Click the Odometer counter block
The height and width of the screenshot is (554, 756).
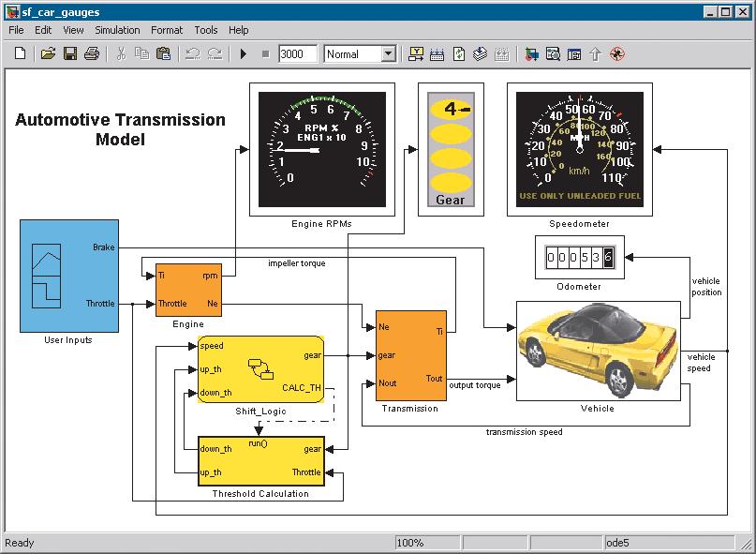click(x=580, y=257)
